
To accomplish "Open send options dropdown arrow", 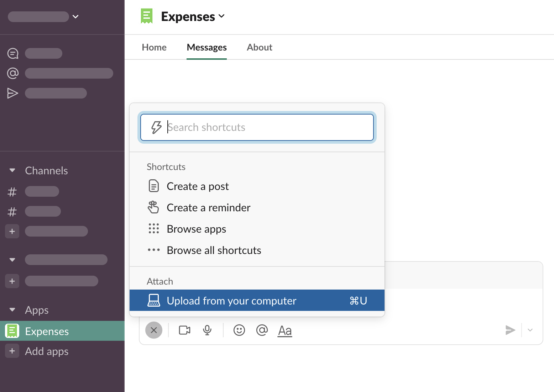I will 530,330.
